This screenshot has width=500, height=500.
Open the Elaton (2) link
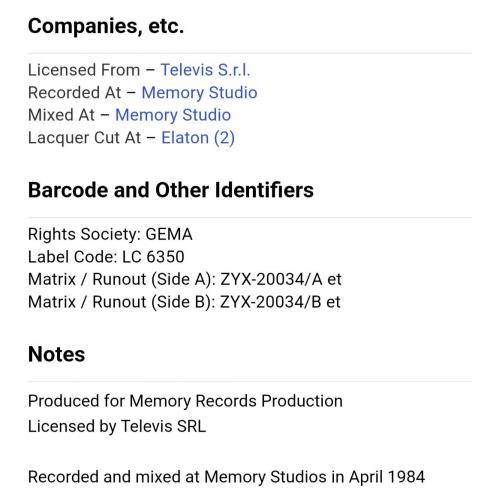coord(198,138)
